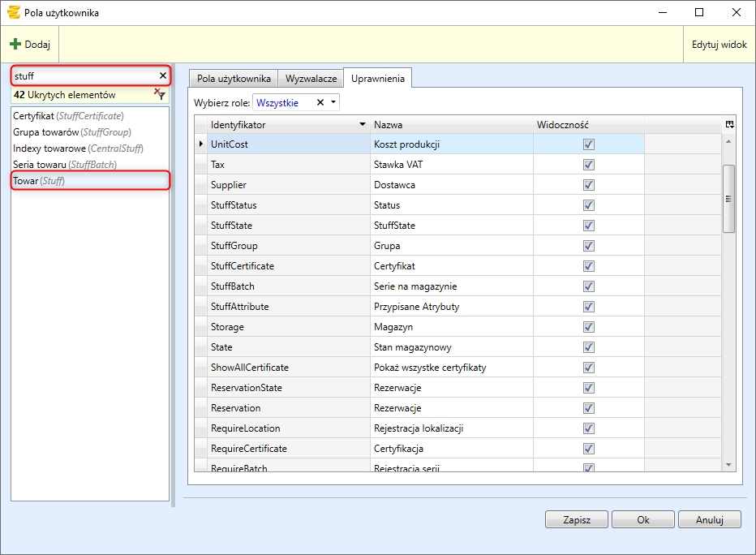Click the scrollbar up arrow in the grid
The image size is (756, 555).
pyautogui.click(x=728, y=142)
